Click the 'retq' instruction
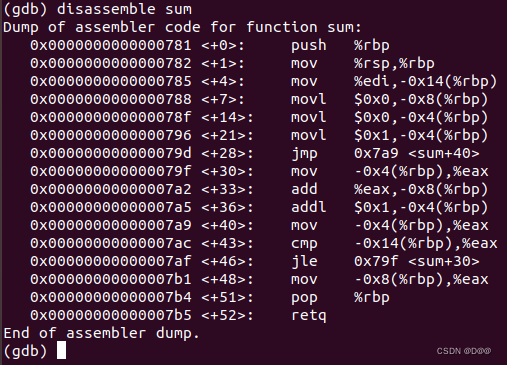 coord(309,316)
